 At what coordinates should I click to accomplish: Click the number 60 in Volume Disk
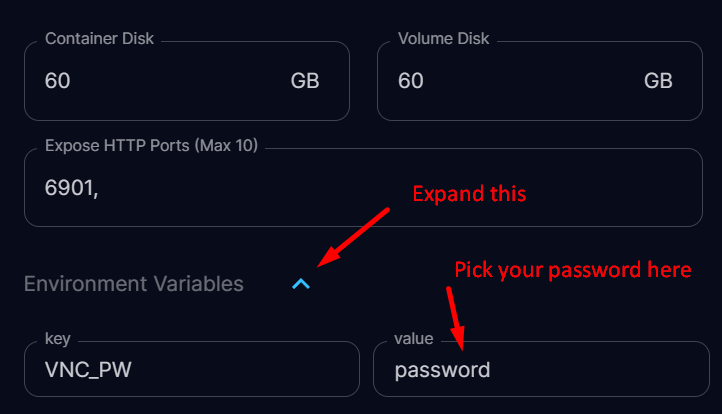pyautogui.click(x=411, y=81)
